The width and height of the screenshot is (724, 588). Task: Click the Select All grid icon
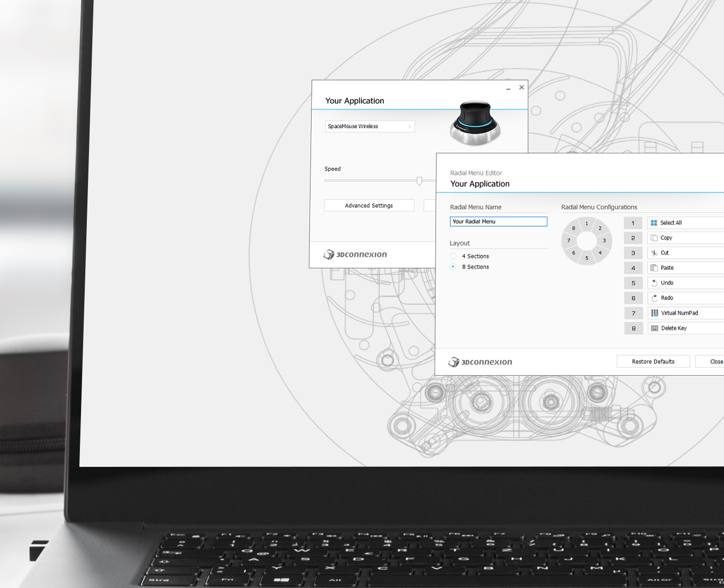[654, 223]
